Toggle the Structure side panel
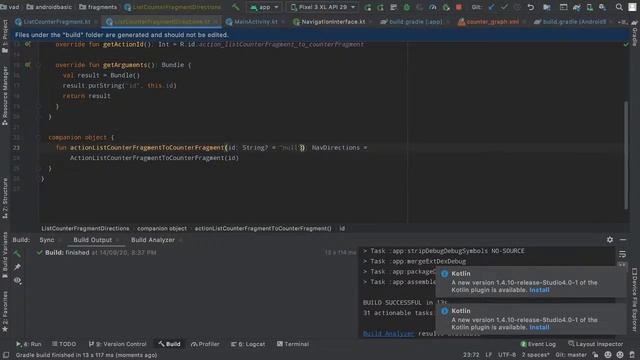The width and height of the screenshot is (640, 360). 5,198
